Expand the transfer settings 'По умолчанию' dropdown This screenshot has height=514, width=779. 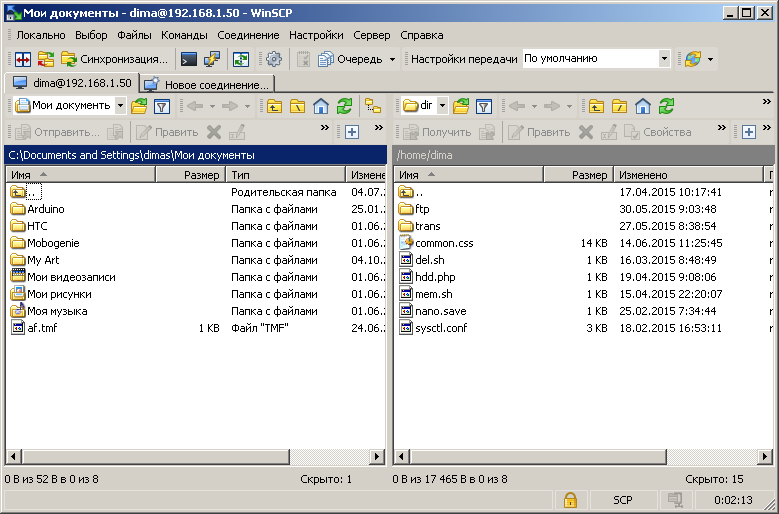click(664, 59)
